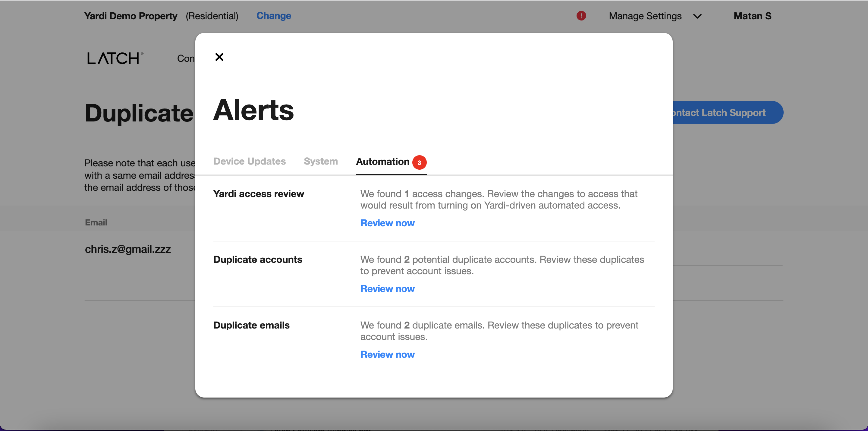Switch to the Device Updates tab
The width and height of the screenshot is (868, 431).
(x=249, y=161)
